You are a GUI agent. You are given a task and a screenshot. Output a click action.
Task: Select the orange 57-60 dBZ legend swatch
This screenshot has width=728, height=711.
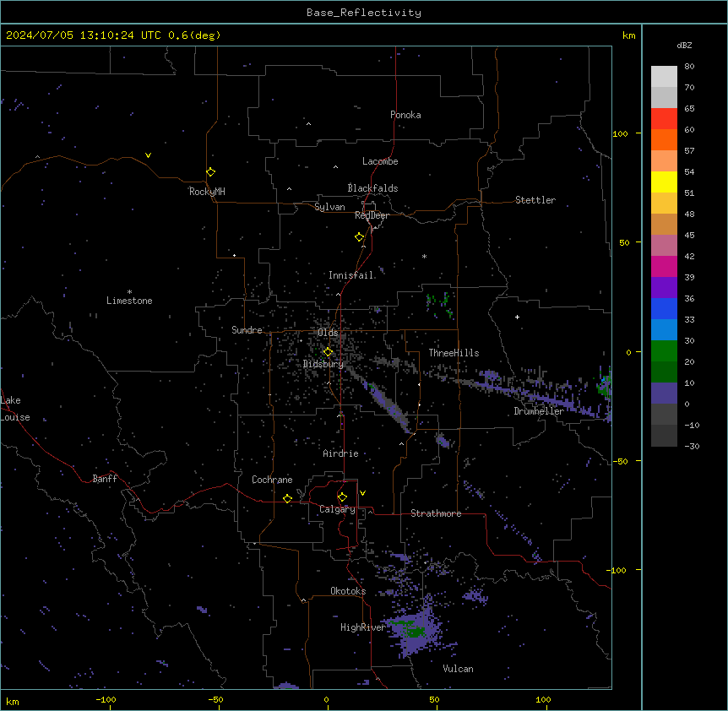point(664,140)
